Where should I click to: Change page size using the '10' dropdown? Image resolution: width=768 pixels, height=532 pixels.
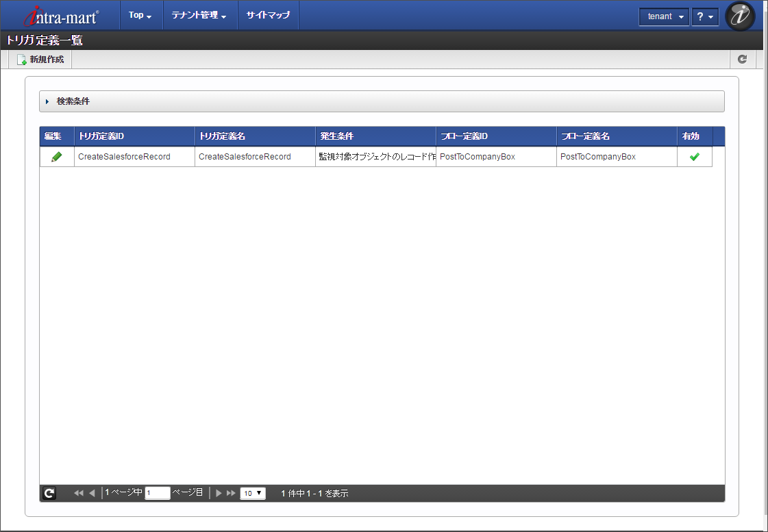(252, 492)
